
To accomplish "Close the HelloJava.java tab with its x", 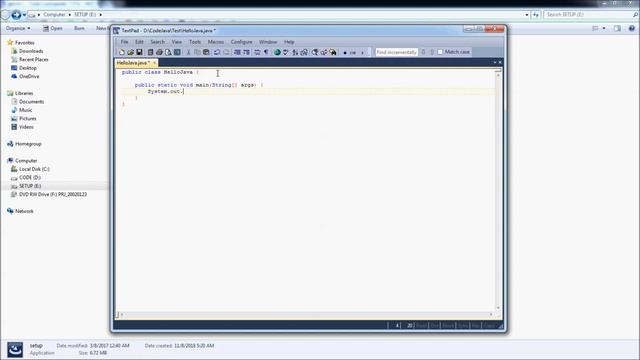I will 154,63.
